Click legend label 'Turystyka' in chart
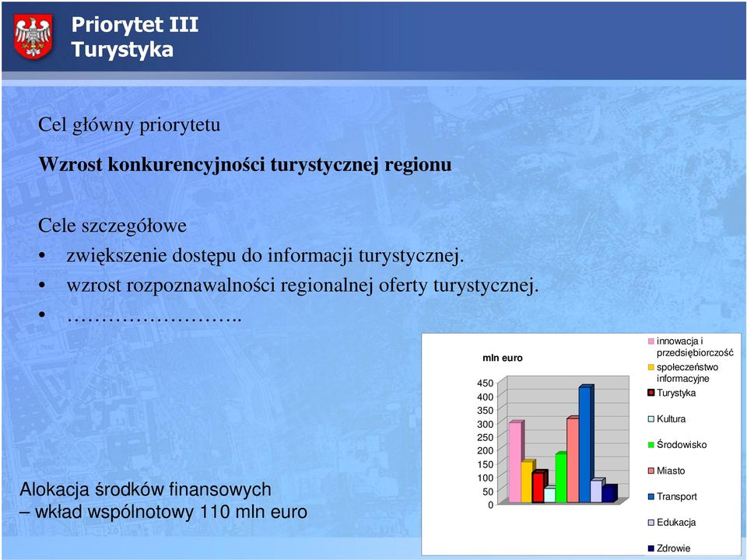This screenshot has width=747, height=560. coord(676,393)
